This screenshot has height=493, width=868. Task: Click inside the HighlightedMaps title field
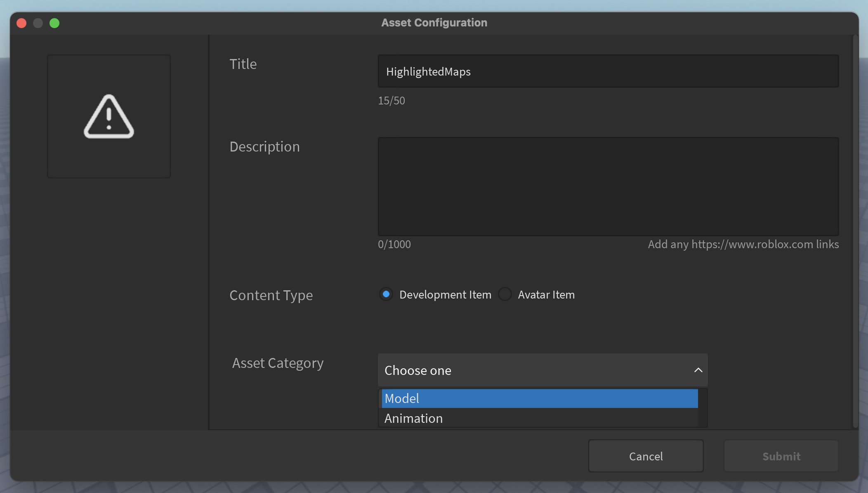point(608,71)
